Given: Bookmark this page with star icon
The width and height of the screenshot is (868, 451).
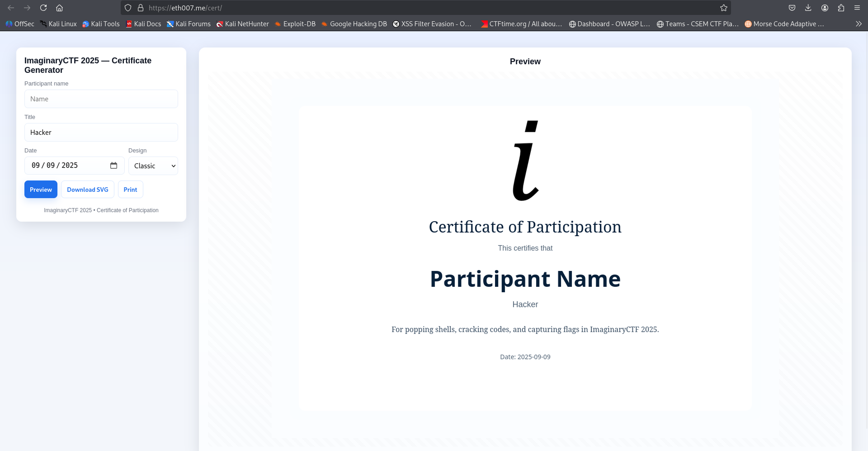Looking at the screenshot, I should [x=724, y=8].
